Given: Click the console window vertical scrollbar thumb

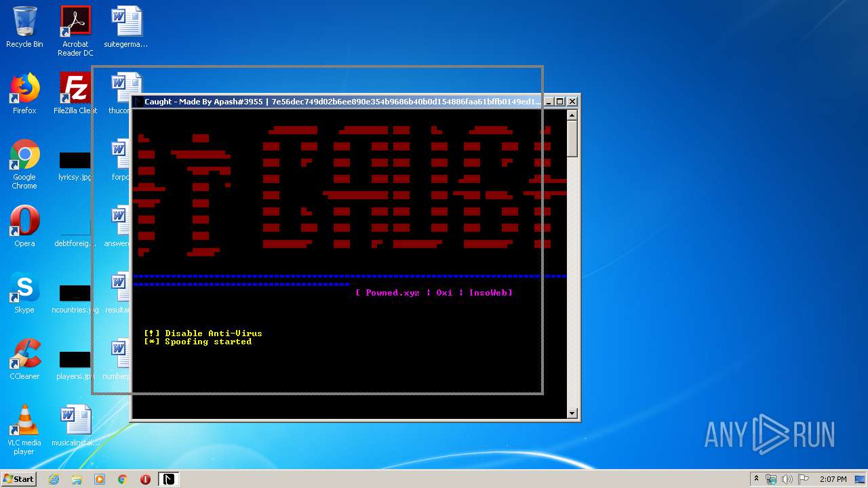Looking at the screenshot, I should pyautogui.click(x=572, y=139).
